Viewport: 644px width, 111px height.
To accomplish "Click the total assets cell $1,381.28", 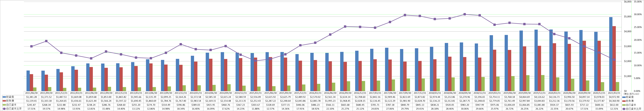I will (32, 97).
